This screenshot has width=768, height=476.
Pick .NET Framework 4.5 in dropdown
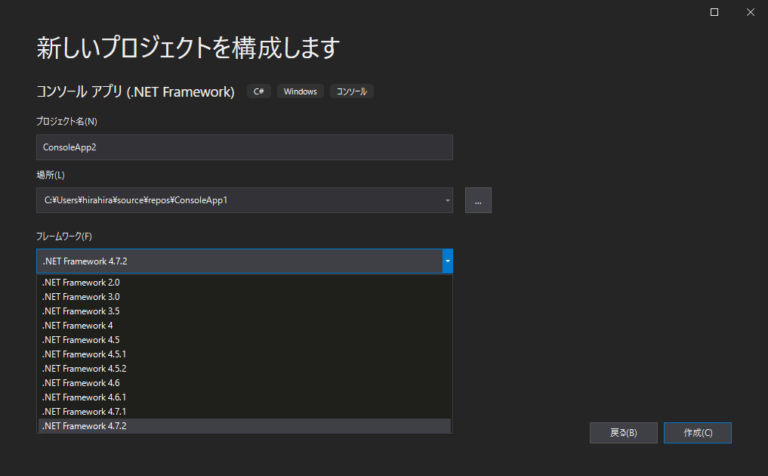click(x=244, y=340)
